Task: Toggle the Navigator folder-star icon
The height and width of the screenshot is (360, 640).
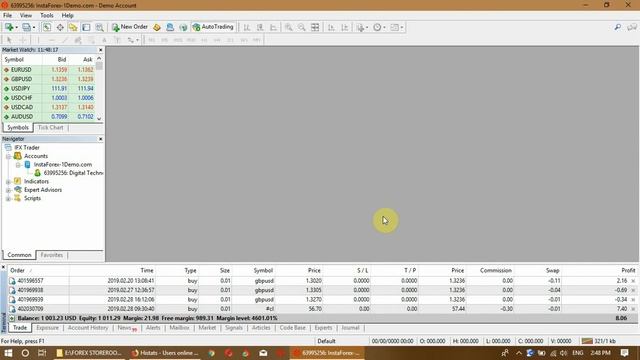Action: pyautogui.click(x=73, y=27)
